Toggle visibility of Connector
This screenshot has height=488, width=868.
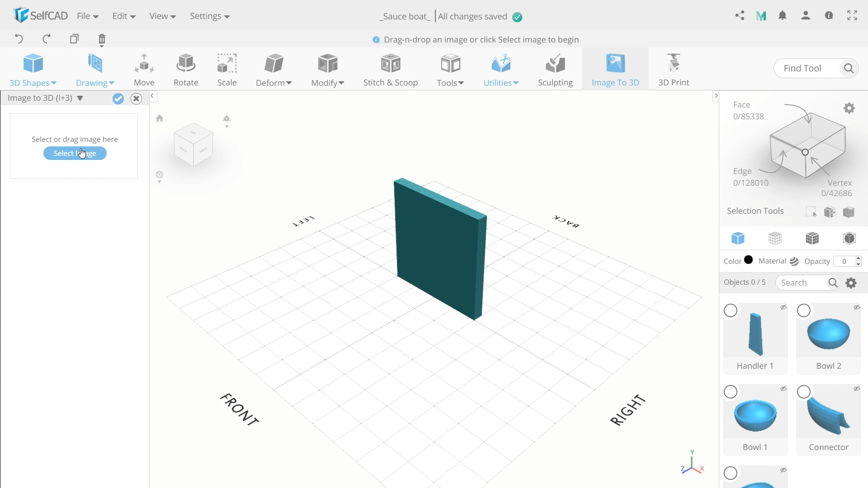[857, 389]
